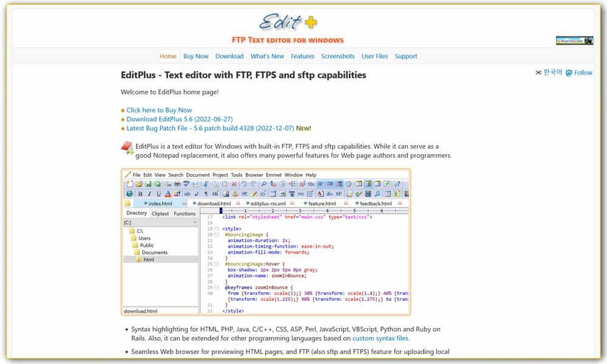Screen dimensions: 607x364
Task: Switch to the Functions panel tab
Action: 185,213
